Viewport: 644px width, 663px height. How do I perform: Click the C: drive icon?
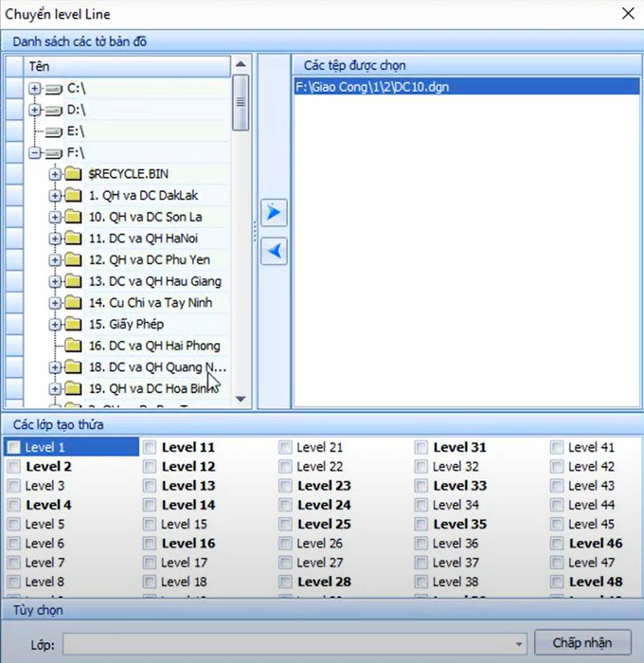tap(54, 88)
